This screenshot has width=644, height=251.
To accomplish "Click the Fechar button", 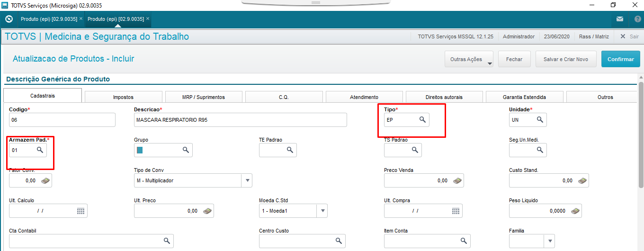I will 514,59.
